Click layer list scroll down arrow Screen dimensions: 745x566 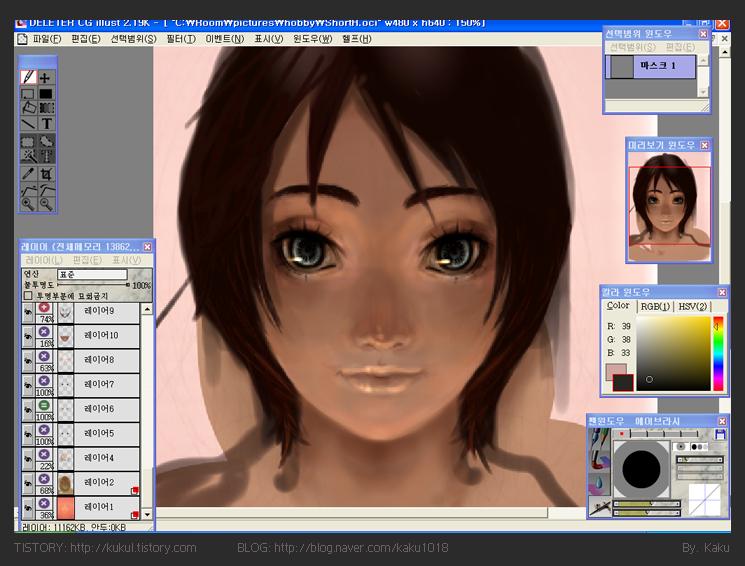pos(147,515)
